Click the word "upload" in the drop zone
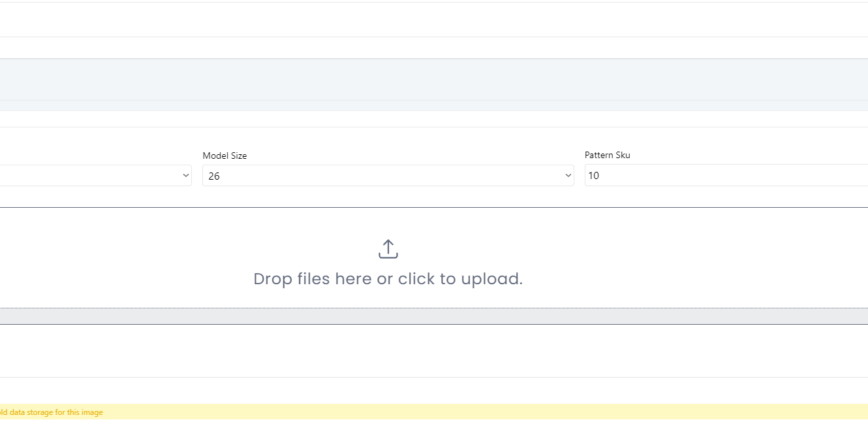868x426 pixels. tap(491, 279)
